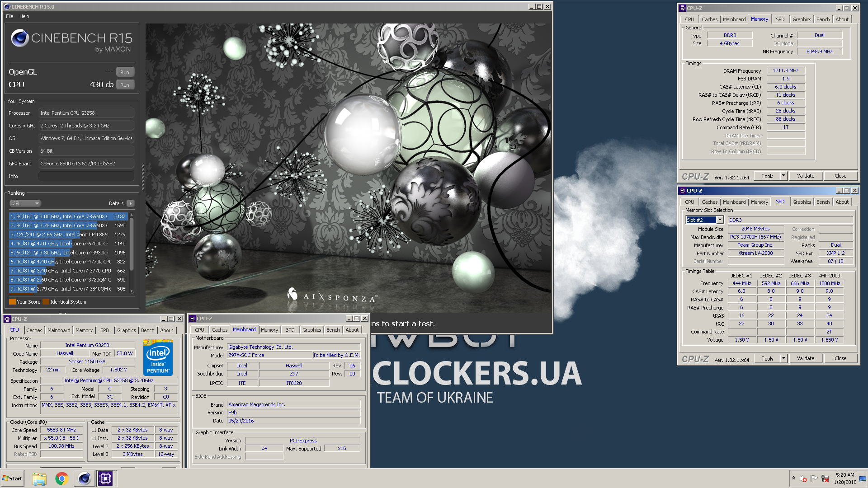Click the Show desktop icon next to the clock
This screenshot has height=488, width=868.
[863, 479]
